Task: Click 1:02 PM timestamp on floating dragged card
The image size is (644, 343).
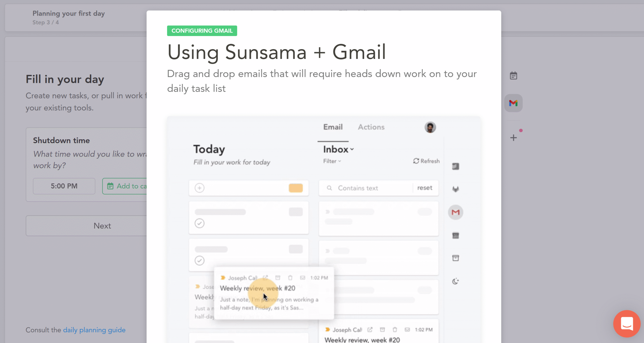Action: [319, 278]
